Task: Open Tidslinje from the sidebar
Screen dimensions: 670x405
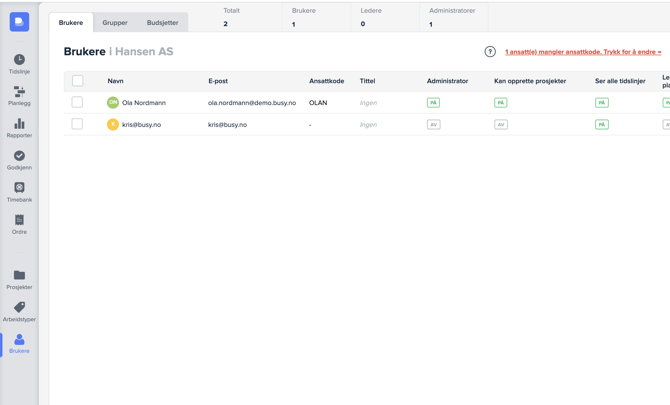Action: point(19,64)
